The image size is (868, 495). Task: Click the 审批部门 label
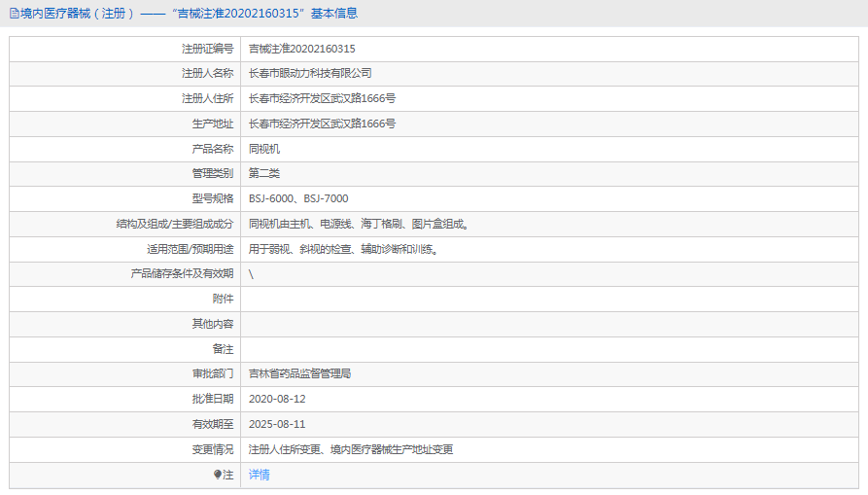point(213,373)
